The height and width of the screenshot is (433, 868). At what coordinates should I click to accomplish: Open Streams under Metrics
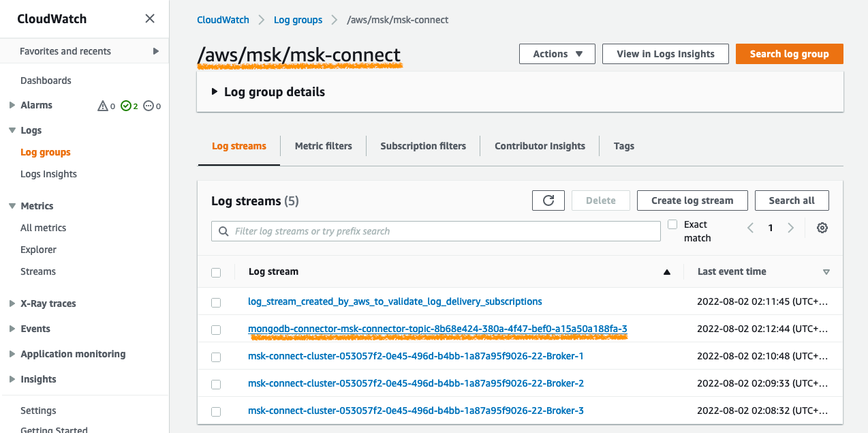coord(38,271)
